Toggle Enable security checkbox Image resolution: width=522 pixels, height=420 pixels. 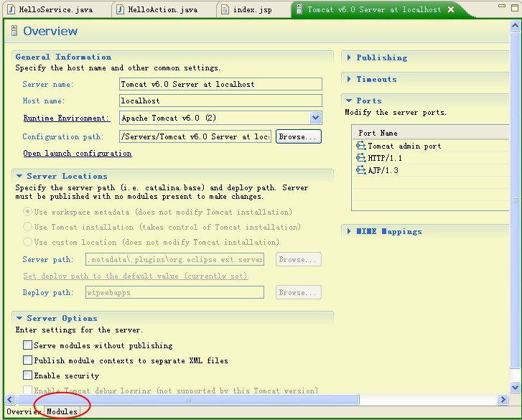tap(27, 375)
